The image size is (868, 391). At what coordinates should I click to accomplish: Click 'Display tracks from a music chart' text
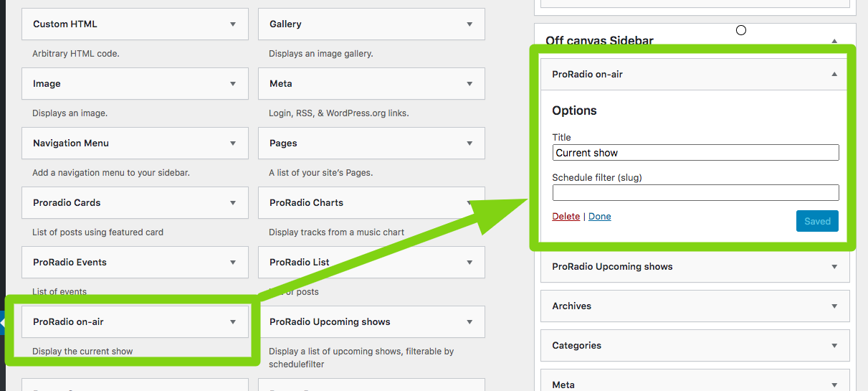click(336, 232)
